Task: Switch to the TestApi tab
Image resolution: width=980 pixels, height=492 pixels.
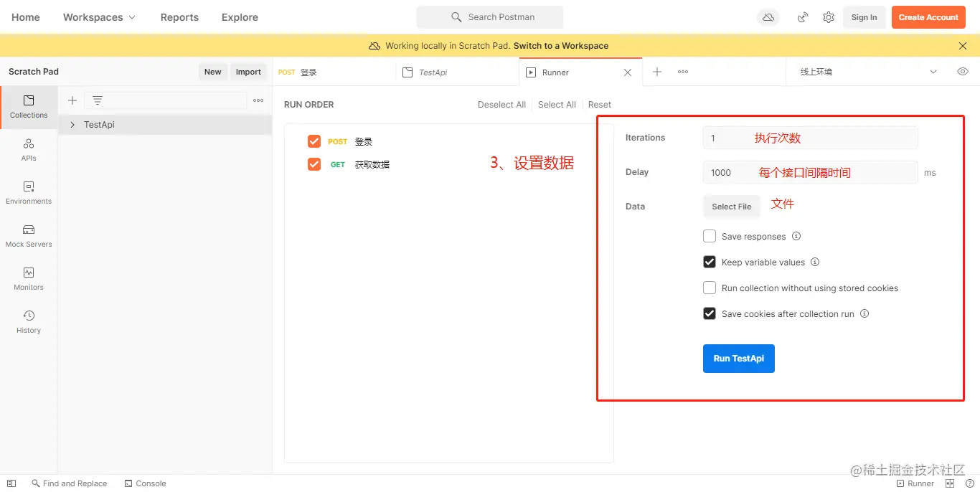Action: tap(457, 72)
